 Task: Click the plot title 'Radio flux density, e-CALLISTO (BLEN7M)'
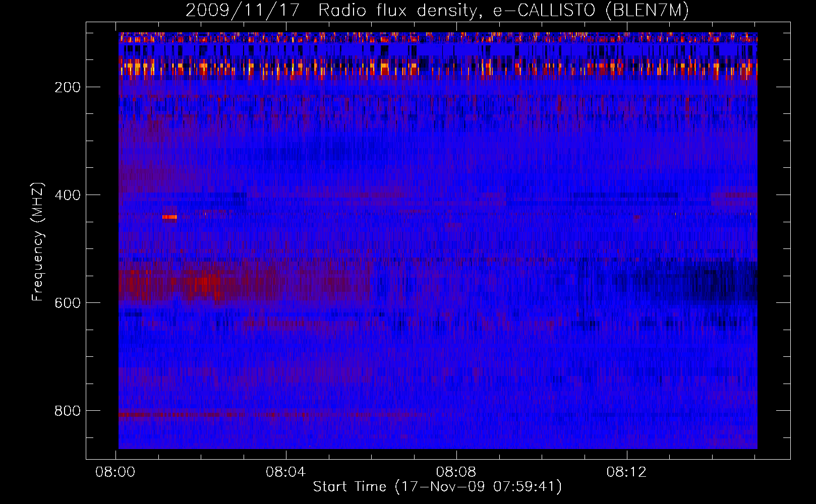(x=504, y=11)
